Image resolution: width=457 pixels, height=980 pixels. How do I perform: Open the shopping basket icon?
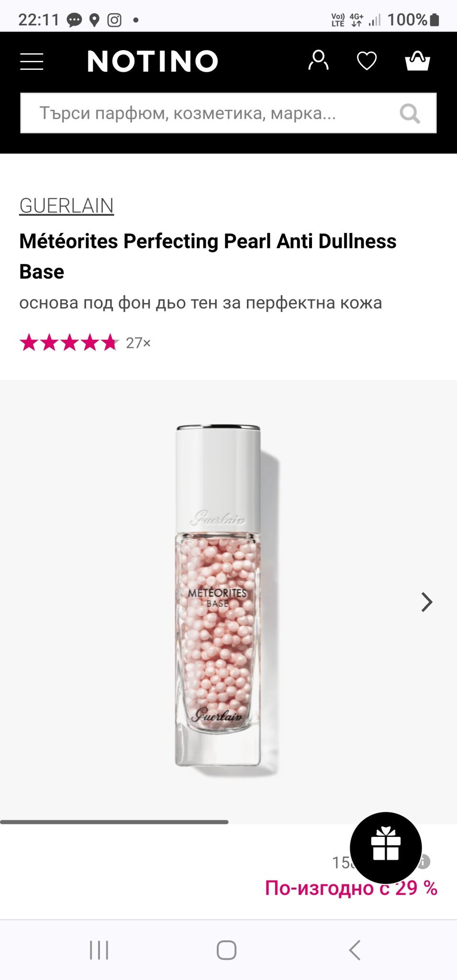click(x=417, y=61)
